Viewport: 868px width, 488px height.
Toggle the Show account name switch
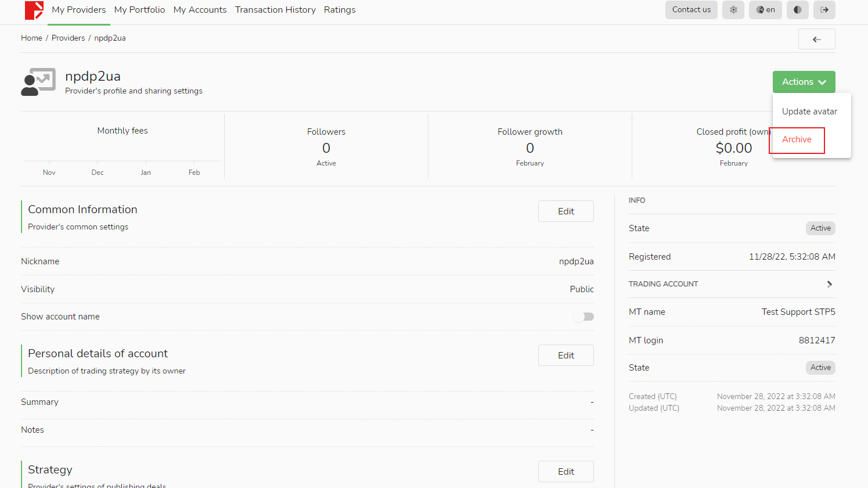point(584,317)
